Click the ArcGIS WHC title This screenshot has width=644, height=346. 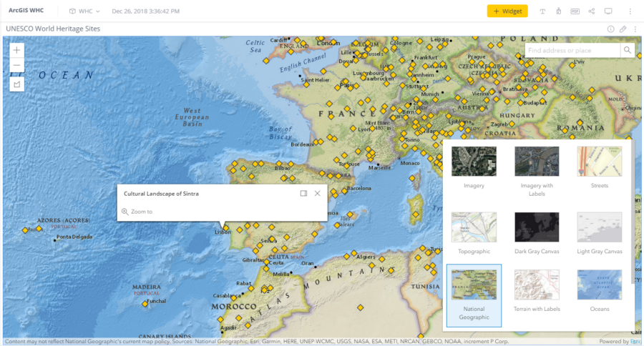tap(26, 10)
